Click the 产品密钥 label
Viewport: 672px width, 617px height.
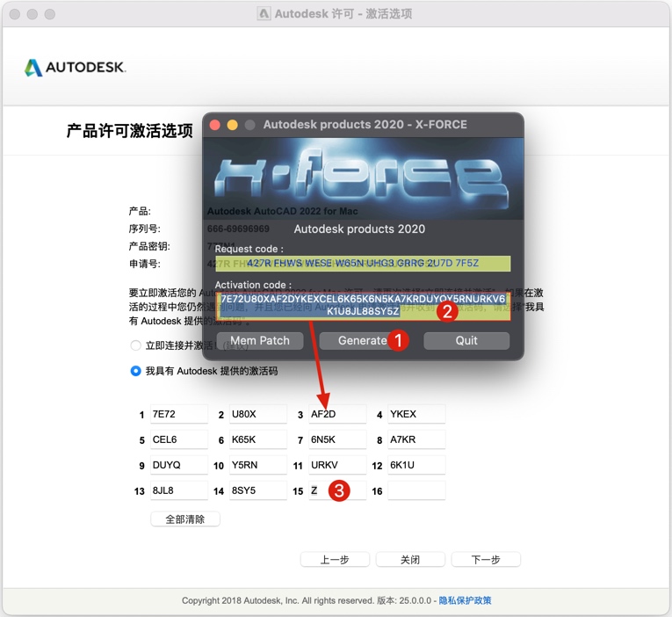[149, 246]
